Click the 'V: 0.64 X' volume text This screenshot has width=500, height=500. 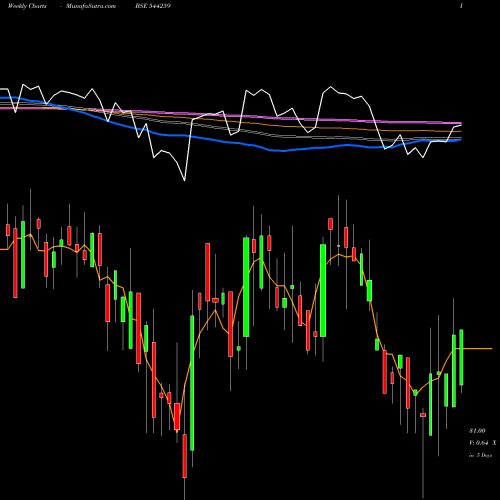482,443
